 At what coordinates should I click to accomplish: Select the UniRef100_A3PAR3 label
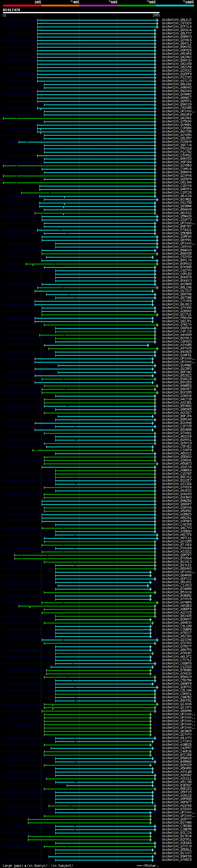coord(176,521)
